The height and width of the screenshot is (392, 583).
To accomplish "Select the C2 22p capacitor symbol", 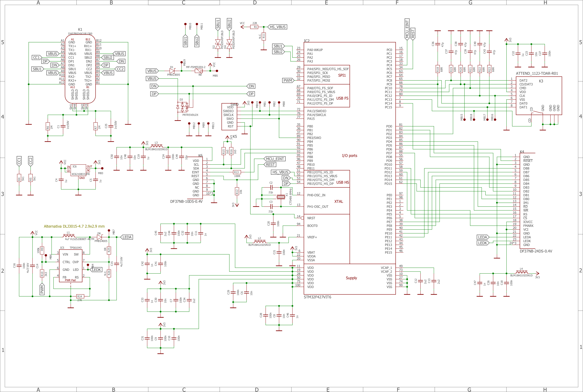I will point(271,187).
